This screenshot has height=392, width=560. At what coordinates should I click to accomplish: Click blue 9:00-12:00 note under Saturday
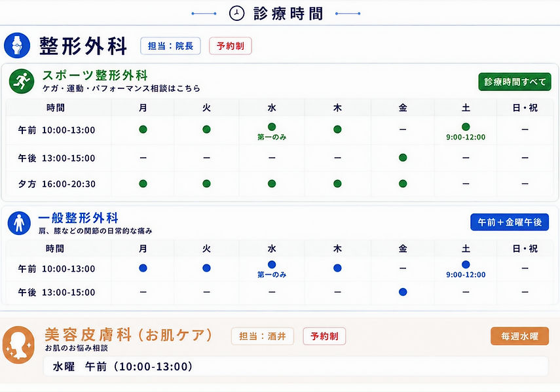tap(466, 275)
